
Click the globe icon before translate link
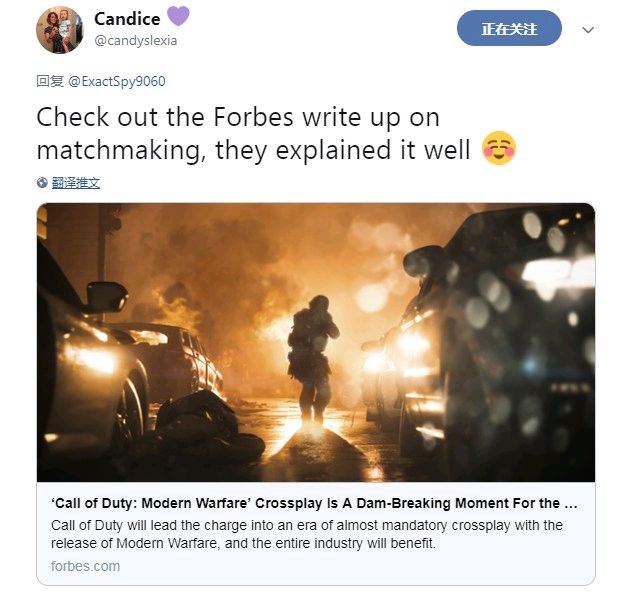click(42, 183)
